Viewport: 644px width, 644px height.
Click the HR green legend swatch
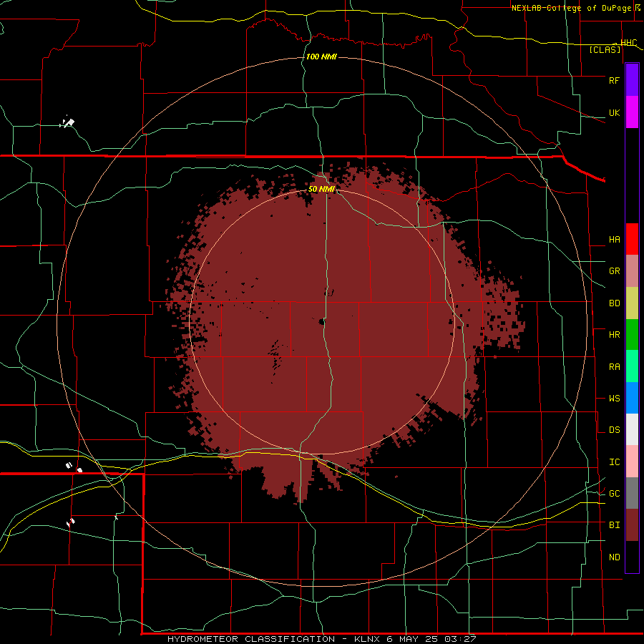[632, 335]
